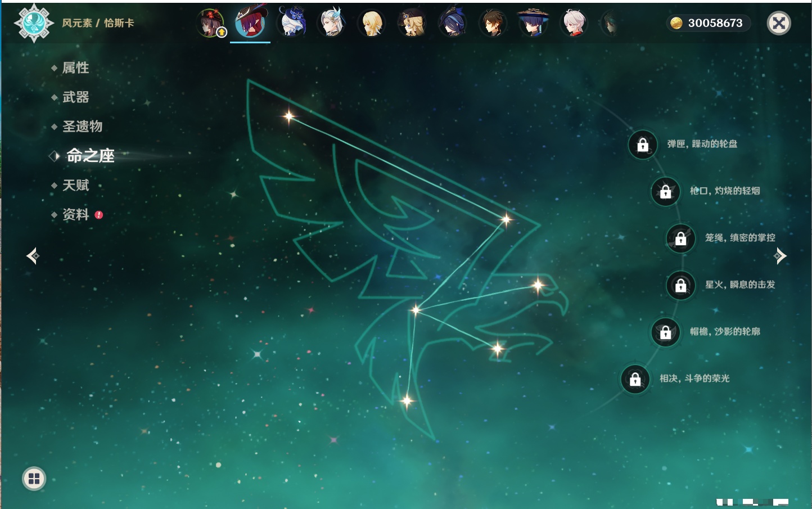This screenshot has height=509, width=812.
Task: Go to the next character with right arrow
Action: point(780,256)
